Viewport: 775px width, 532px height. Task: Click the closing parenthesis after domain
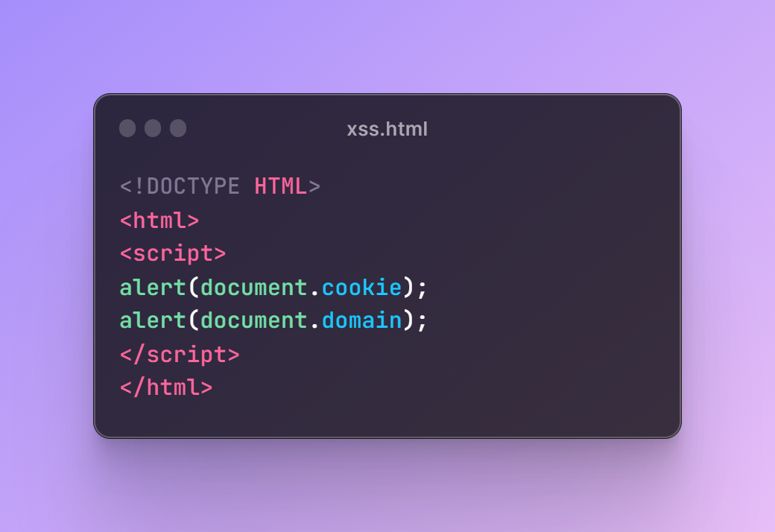click(408, 321)
